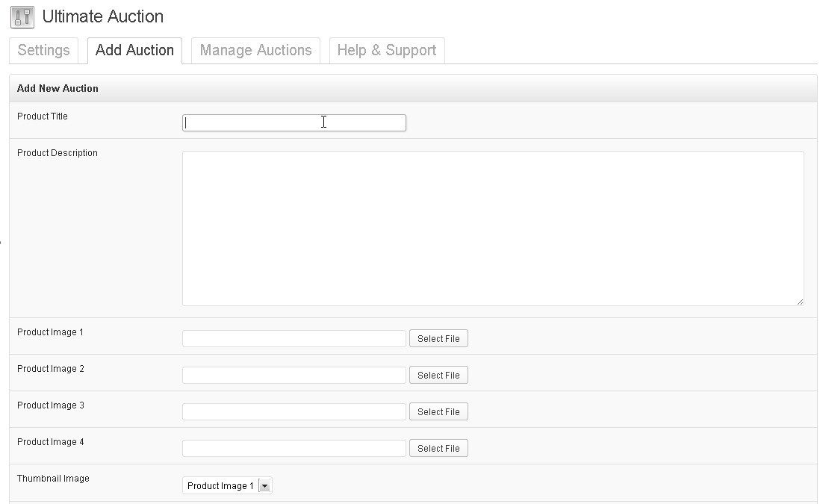The image size is (826, 504).
Task: Click the Ultimate Auction plugin icon
Action: (22, 17)
